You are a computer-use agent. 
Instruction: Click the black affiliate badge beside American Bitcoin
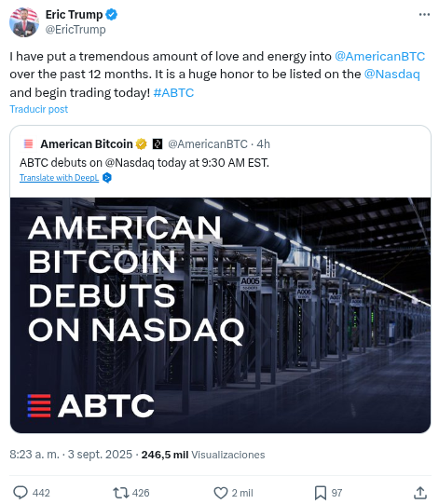pyautogui.click(x=158, y=144)
